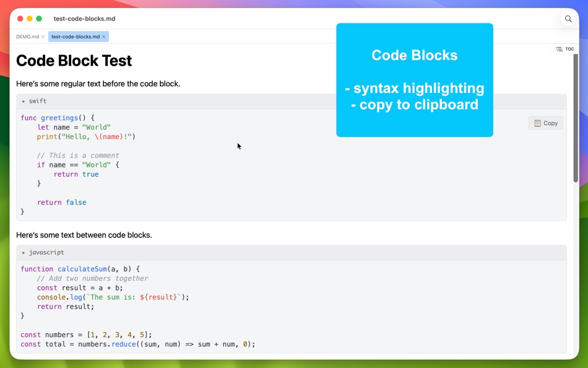Viewport: 588px width, 368px height.
Task: Click the 'func greetings() {' line
Action: click(x=58, y=118)
